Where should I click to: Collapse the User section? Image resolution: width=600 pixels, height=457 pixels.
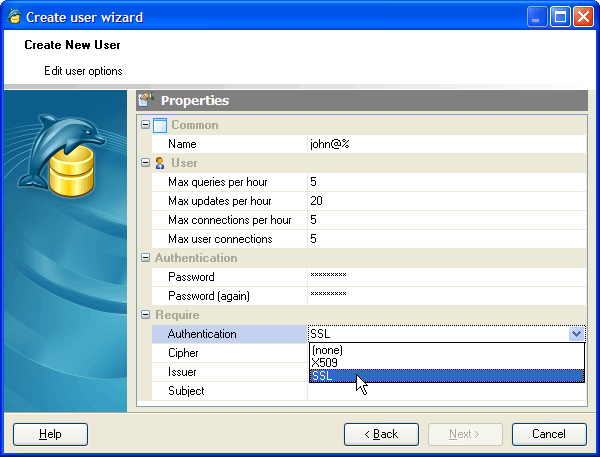pyautogui.click(x=145, y=162)
